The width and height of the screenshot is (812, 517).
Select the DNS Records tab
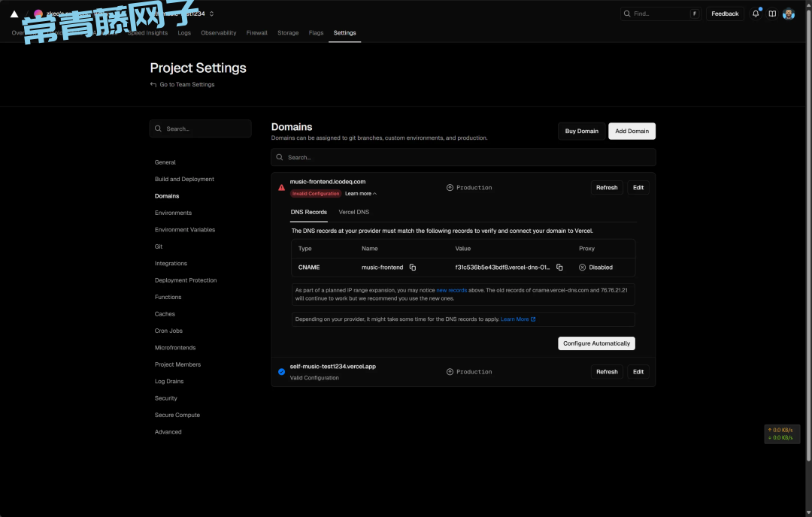click(309, 212)
